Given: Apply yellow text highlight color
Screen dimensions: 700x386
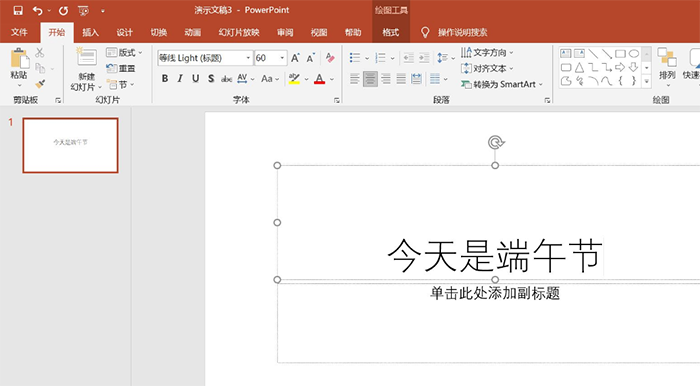Looking at the screenshot, I should (294, 79).
